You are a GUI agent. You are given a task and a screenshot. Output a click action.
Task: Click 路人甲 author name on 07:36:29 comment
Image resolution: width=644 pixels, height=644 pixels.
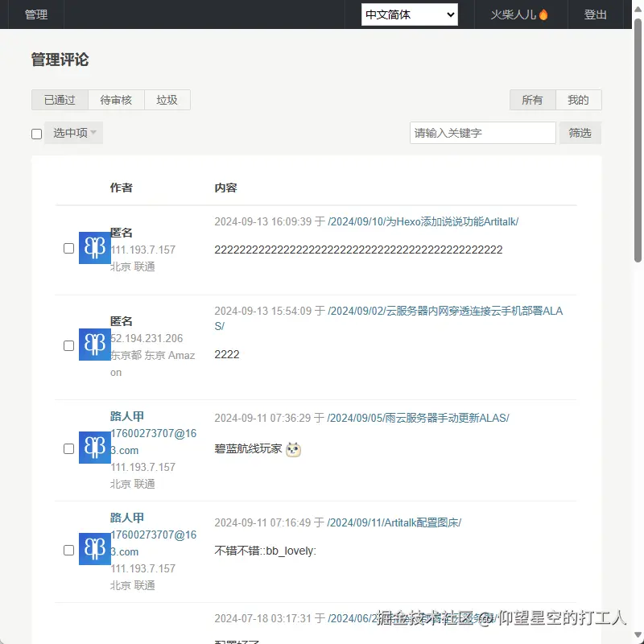pyautogui.click(x=127, y=416)
